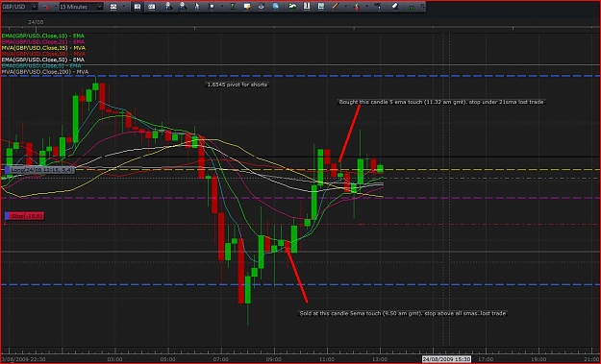Select the 'Sold at this candle' note
Screen dimensions: 601x364
click(x=403, y=313)
